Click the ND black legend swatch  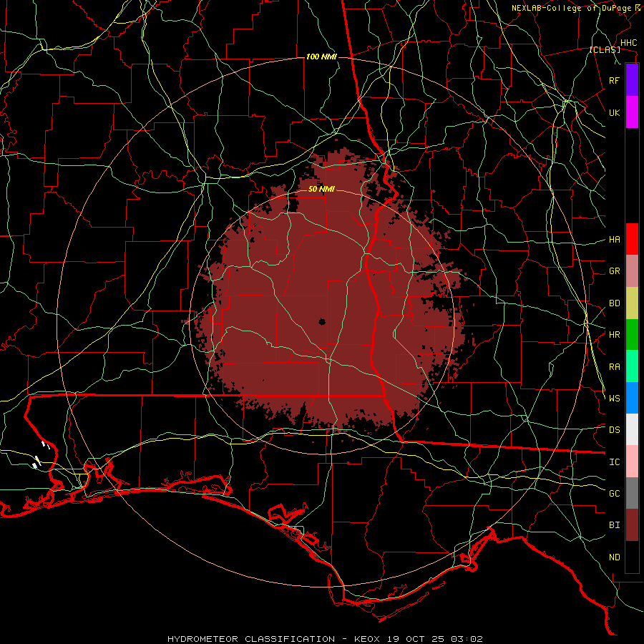pos(632,557)
